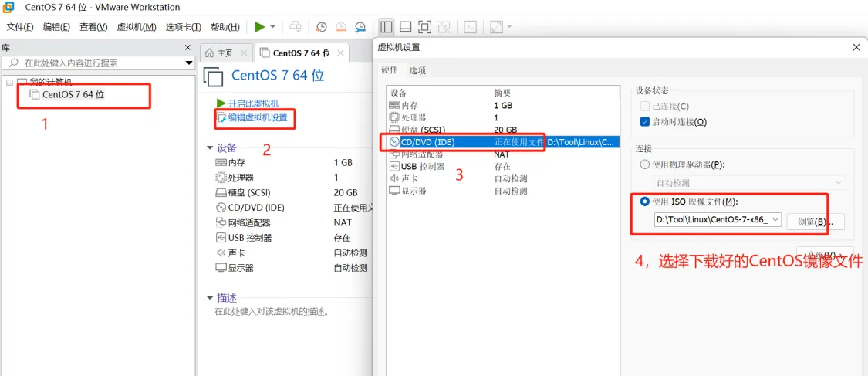The image size is (868, 376).
Task: Select CentOS 7 64 位 in library tree
Action: [73, 95]
